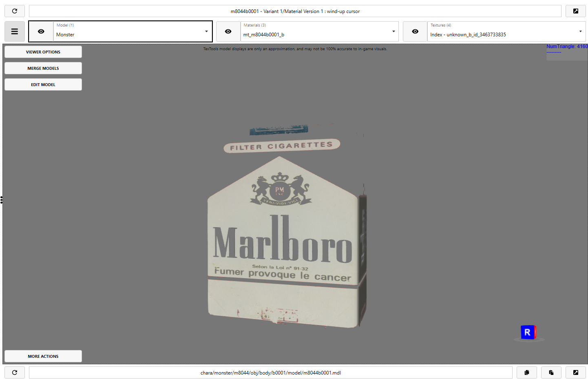Open More Actions
This screenshot has width=588, height=379.
[43, 356]
